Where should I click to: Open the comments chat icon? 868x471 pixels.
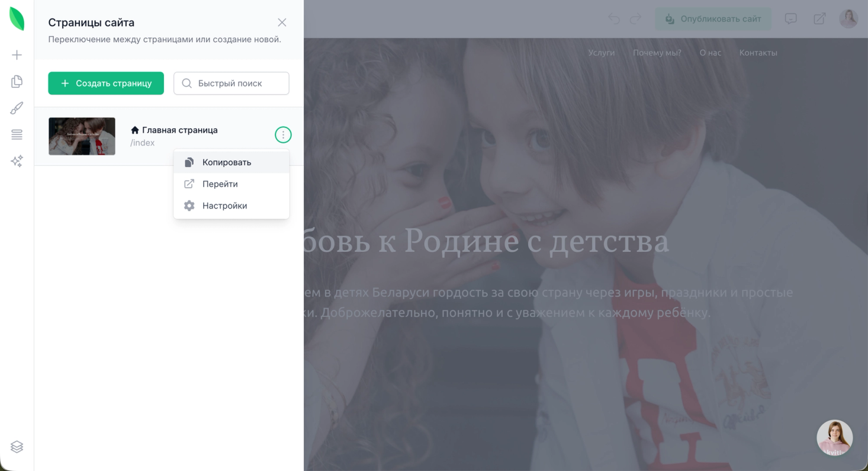pos(791,19)
